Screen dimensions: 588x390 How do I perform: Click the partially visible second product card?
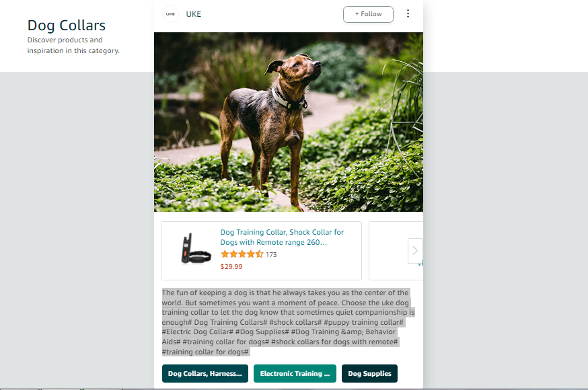click(x=396, y=251)
